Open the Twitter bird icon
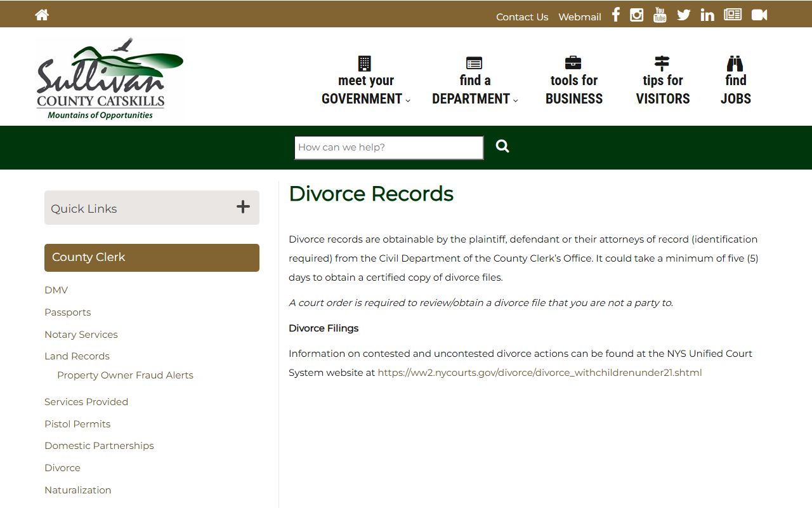The image size is (812, 508). [x=683, y=15]
